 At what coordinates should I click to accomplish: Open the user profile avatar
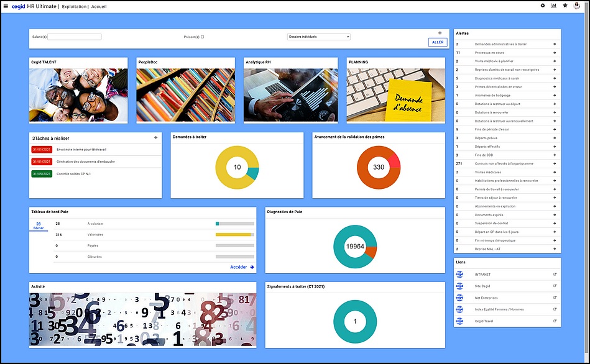click(577, 6)
